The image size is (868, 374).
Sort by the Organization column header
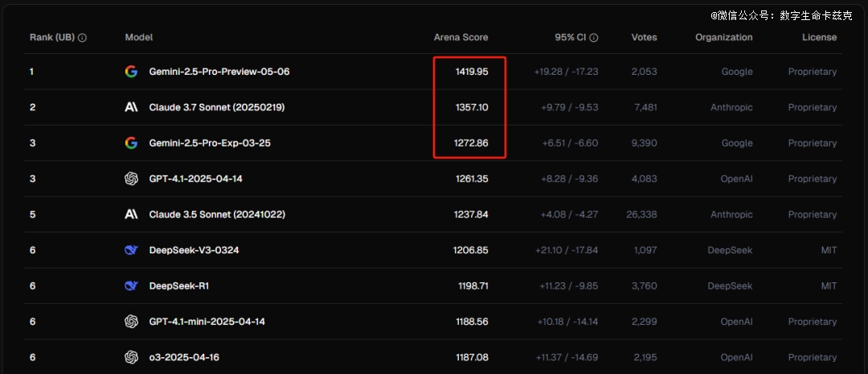[724, 38]
